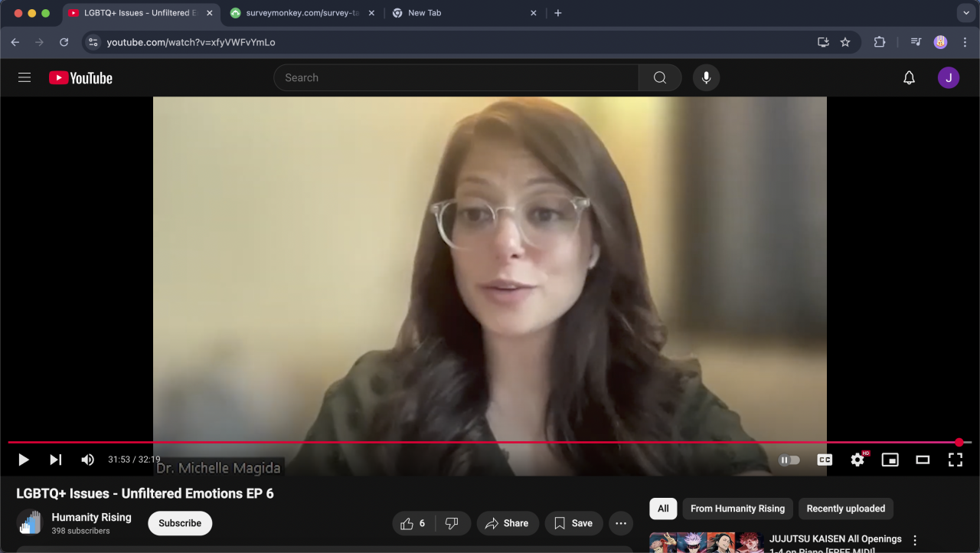Switch to miniplayer mode

click(x=890, y=460)
